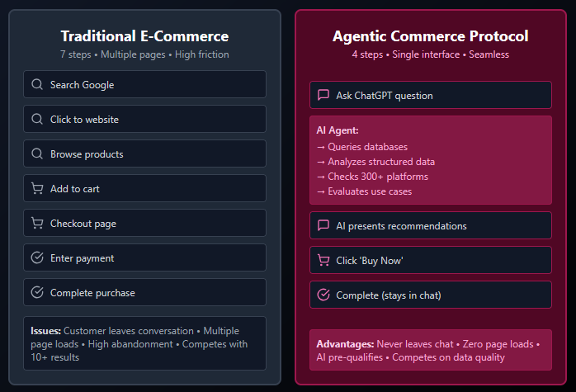Viewport: 576px width, 392px height.
Task: Click the magnifier icon next to Click to website
Action: click(37, 120)
